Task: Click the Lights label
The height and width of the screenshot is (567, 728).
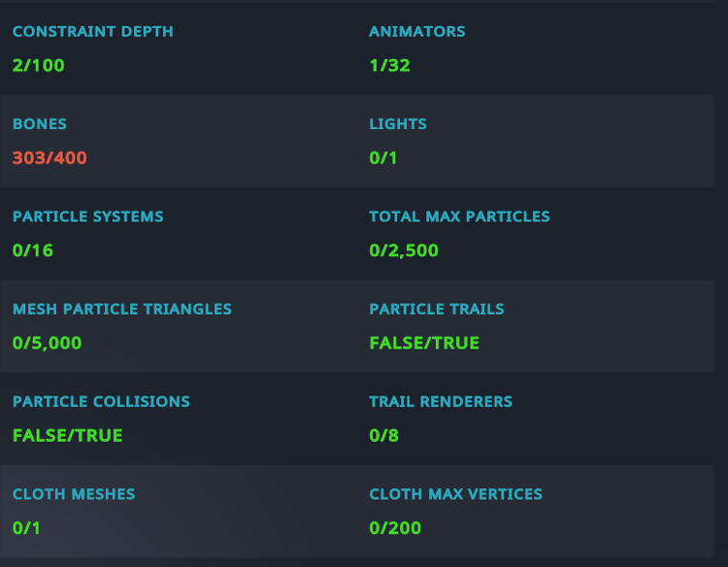Action: (398, 124)
